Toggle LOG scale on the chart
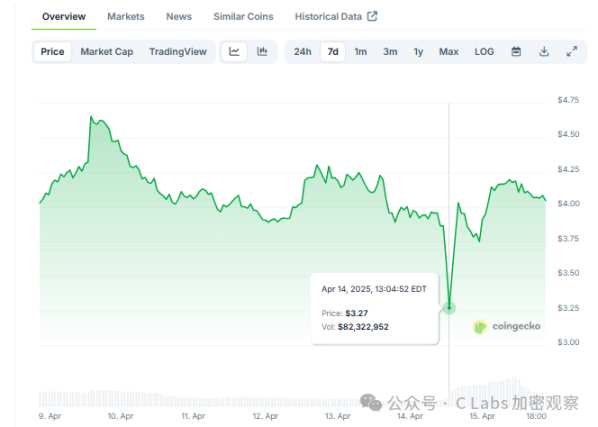The height and width of the screenshot is (427, 598). 484,51
